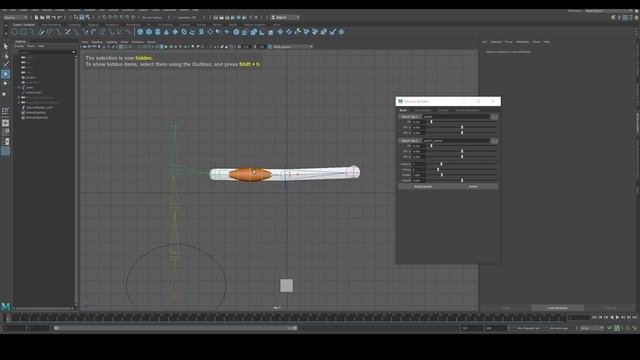Activate the Scale tool in toolbox

(x=5, y=93)
